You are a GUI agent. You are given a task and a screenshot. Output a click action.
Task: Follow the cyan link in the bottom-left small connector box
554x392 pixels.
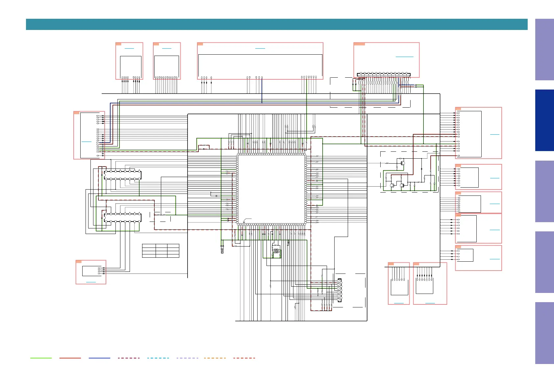coord(91,282)
